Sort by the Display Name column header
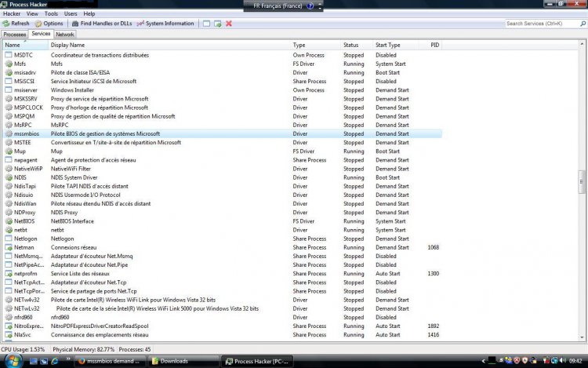The width and height of the screenshot is (588, 368). (169, 45)
